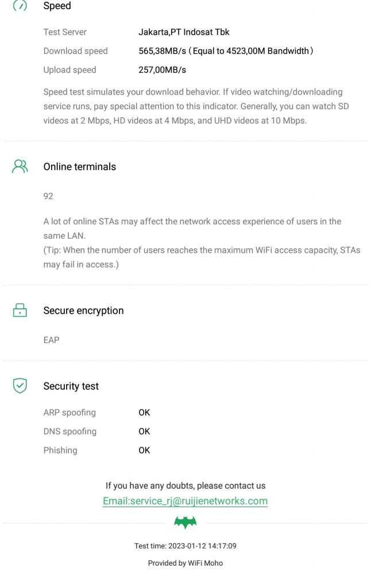
Task: Click the ARP spoofing OK result
Action: [144, 412]
